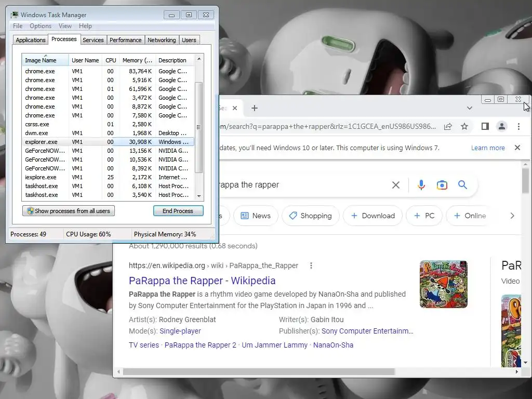
Task: Click the Chrome address bar URL
Action: [328, 127]
